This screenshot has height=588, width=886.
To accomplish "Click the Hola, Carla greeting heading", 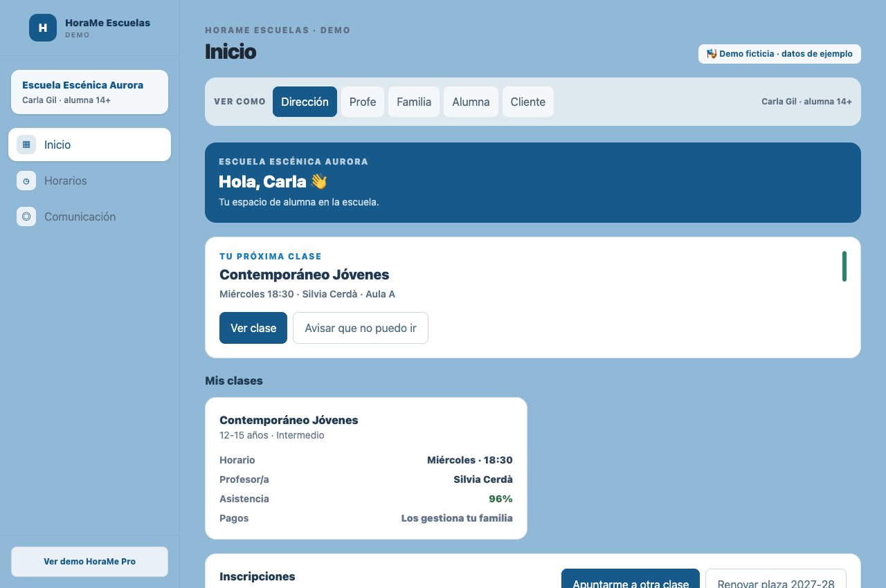I will pos(273,181).
